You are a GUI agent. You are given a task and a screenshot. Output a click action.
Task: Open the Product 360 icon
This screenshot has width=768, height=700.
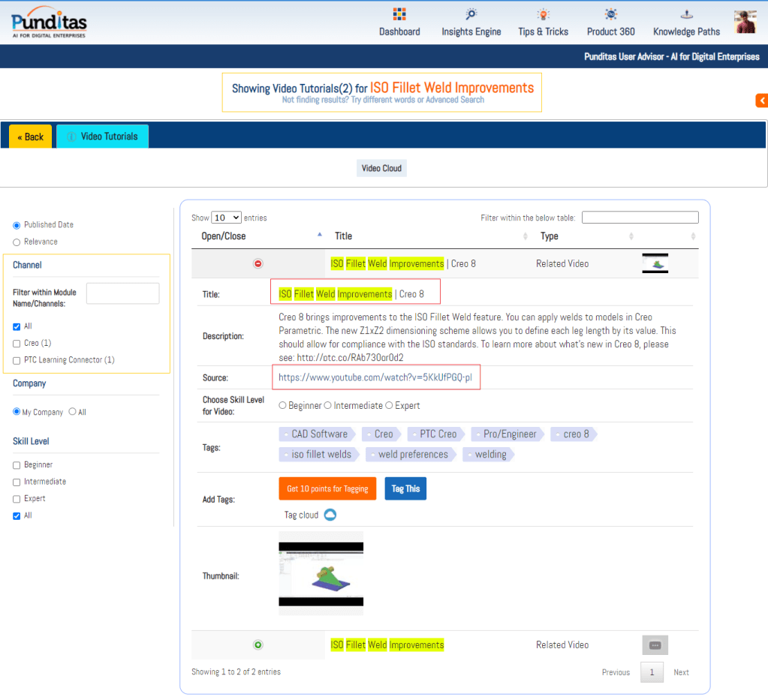click(x=610, y=14)
